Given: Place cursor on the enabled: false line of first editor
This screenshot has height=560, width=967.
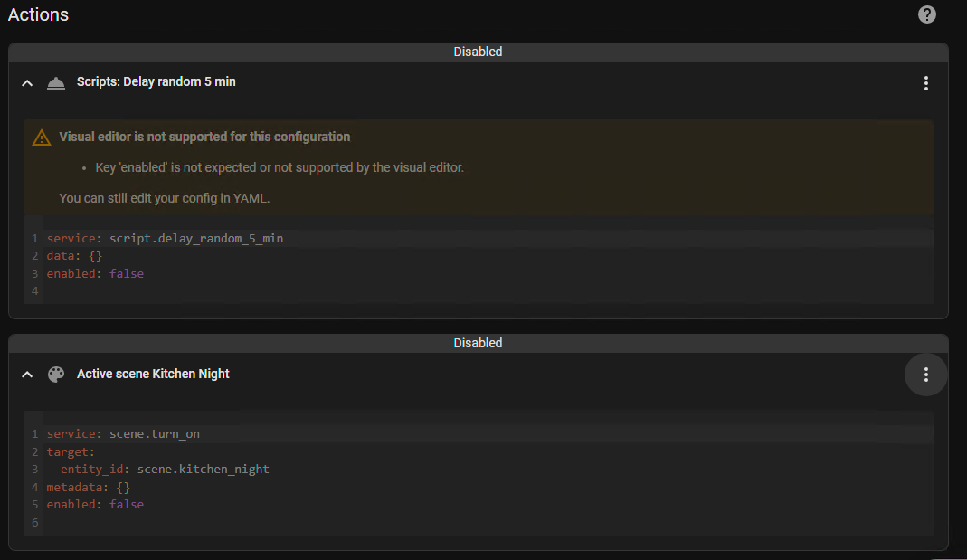Looking at the screenshot, I should click(x=93, y=273).
